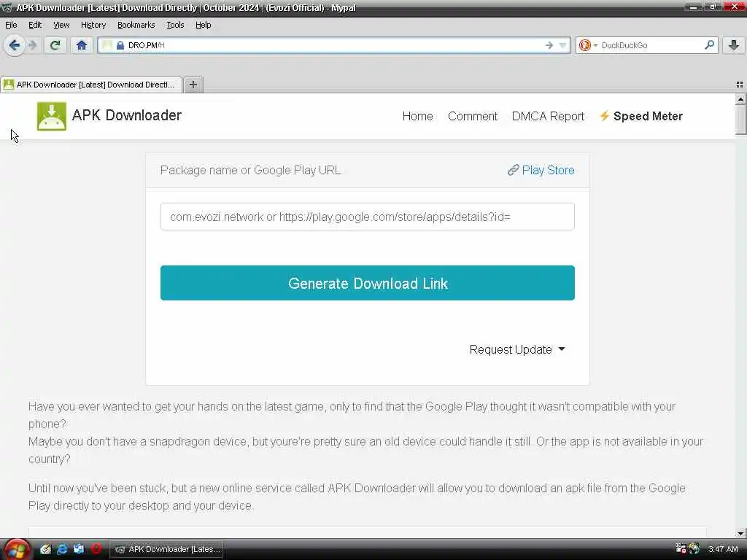This screenshot has height=560, width=747.
Task: Click the Go arrow in address bar
Action: tap(549, 45)
